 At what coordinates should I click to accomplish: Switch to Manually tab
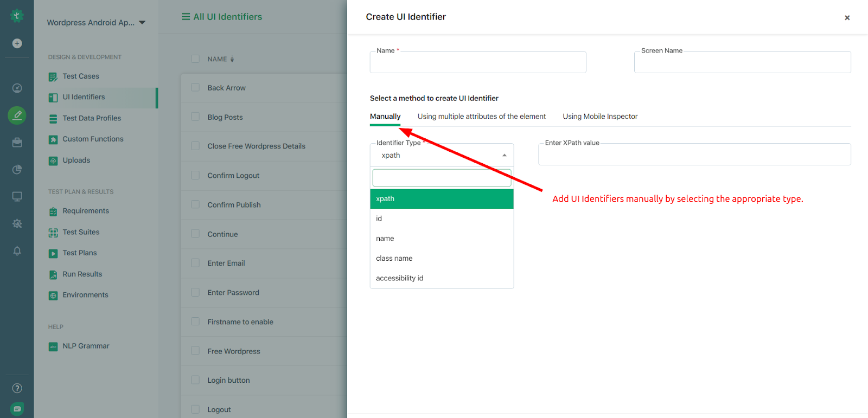click(x=385, y=117)
